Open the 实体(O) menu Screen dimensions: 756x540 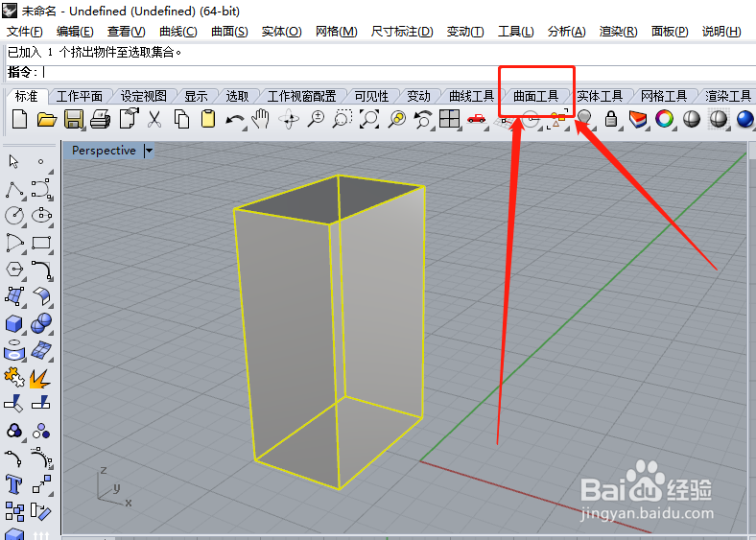(281, 32)
